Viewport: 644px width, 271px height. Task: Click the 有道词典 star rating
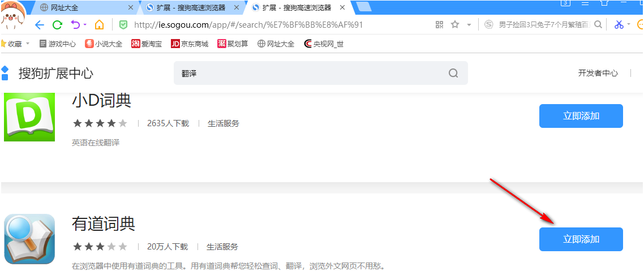point(100,247)
